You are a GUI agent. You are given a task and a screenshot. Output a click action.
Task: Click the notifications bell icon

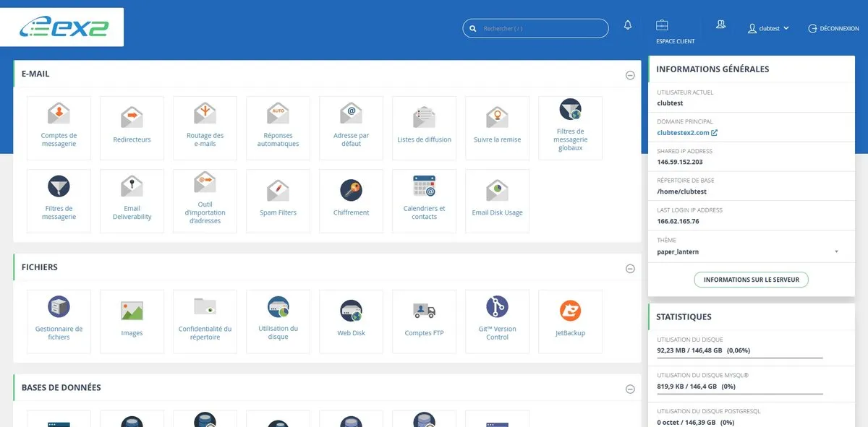627,27
